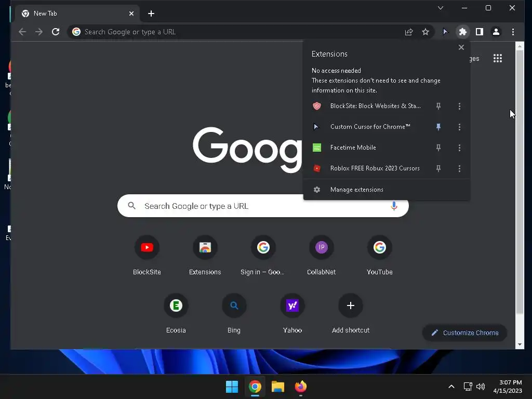
Task: Open more options for Facetime Mobile
Action: point(459,148)
